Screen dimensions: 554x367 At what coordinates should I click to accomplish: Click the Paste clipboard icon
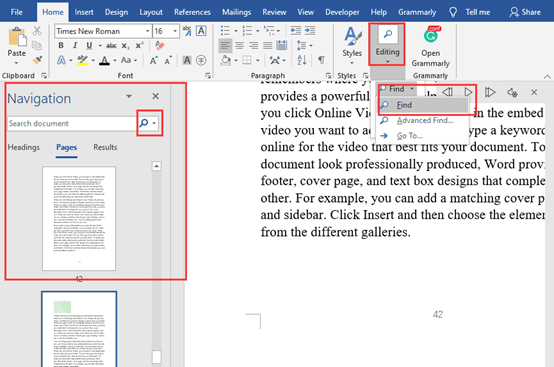point(17,37)
